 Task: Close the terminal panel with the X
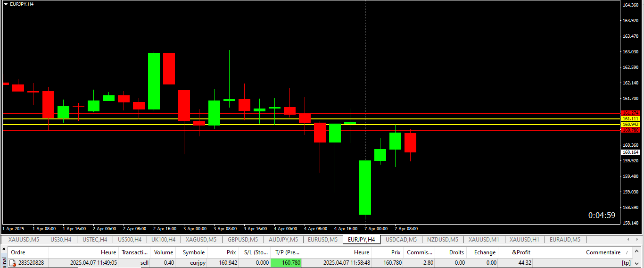tap(4, 249)
